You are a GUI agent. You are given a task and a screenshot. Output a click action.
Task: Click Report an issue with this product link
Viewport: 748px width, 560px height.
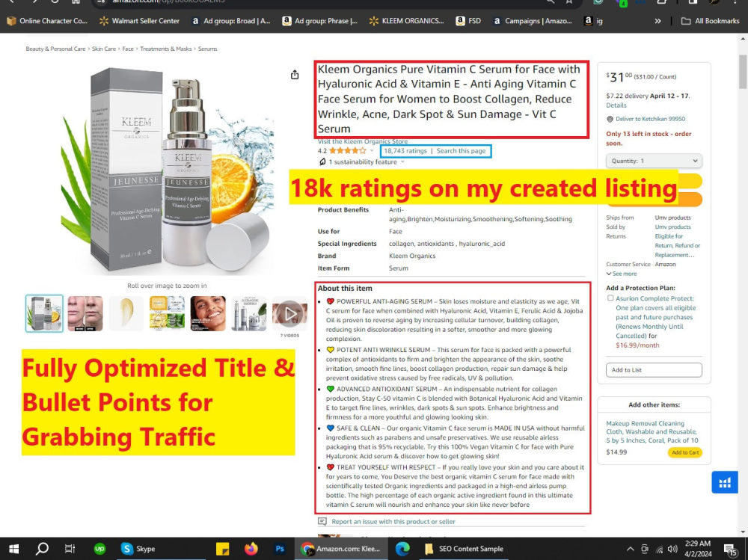tap(393, 521)
